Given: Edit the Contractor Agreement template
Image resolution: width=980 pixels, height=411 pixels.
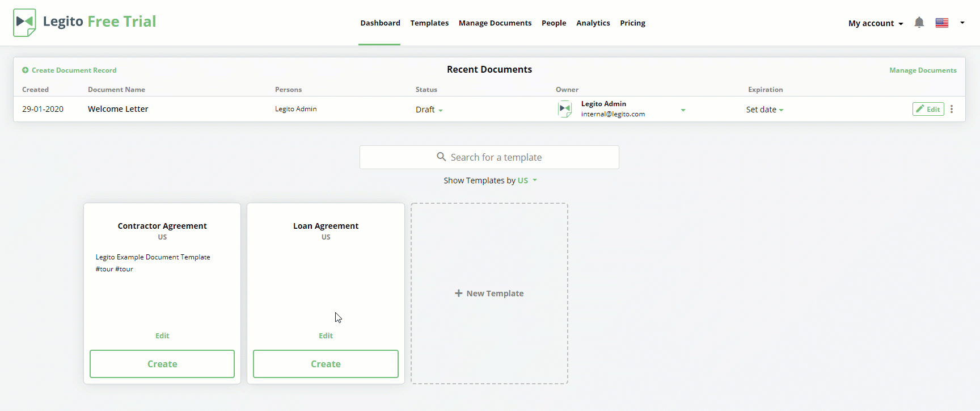Looking at the screenshot, I should (162, 336).
